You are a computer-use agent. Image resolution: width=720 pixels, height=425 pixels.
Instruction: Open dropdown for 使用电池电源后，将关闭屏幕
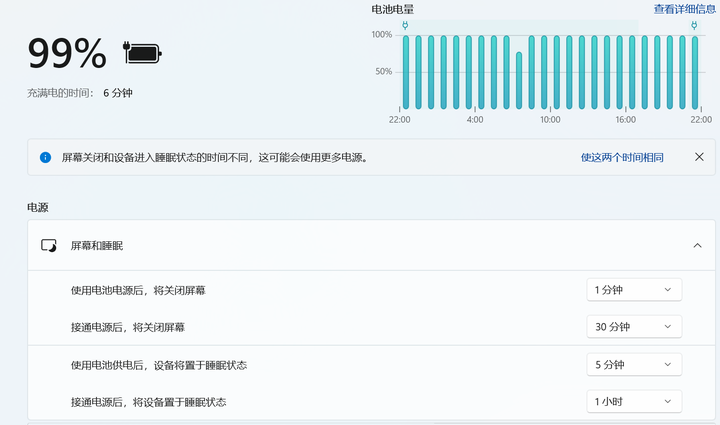(634, 290)
